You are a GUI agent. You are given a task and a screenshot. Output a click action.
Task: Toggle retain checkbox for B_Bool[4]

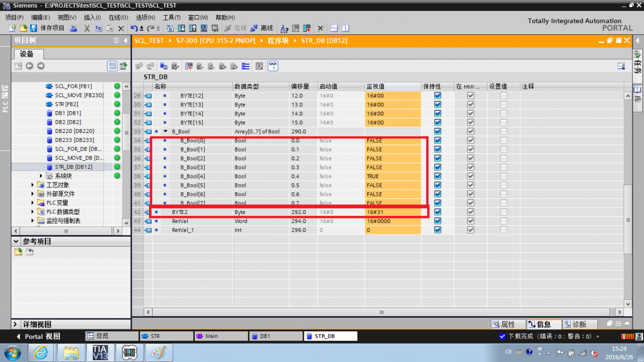pos(437,176)
